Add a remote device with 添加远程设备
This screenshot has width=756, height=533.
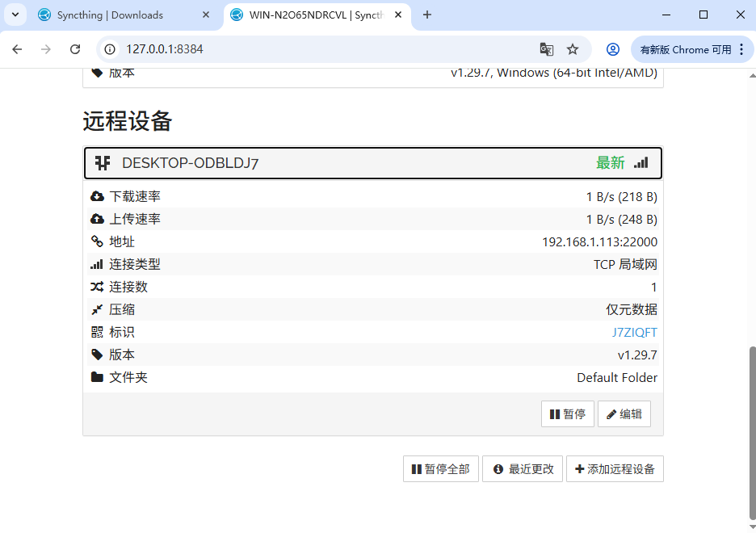tap(615, 468)
